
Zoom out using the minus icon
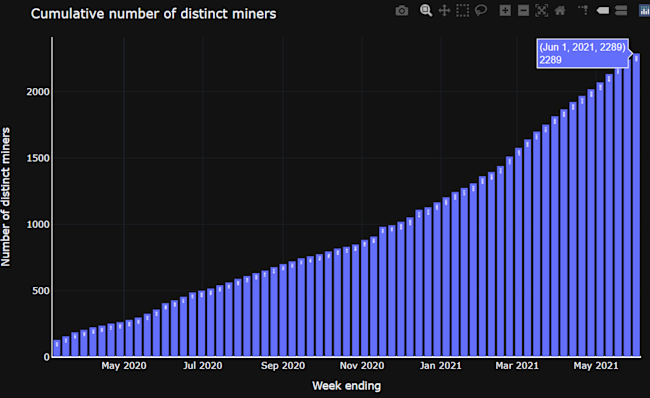tap(524, 10)
